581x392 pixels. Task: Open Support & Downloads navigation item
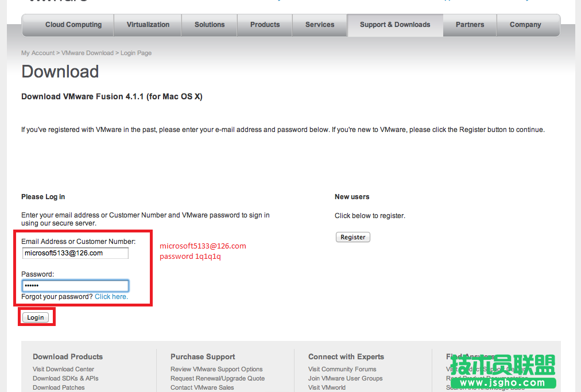[x=394, y=25]
